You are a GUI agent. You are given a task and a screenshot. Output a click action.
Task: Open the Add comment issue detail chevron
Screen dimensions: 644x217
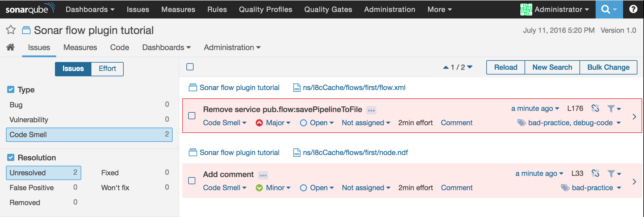634,181
